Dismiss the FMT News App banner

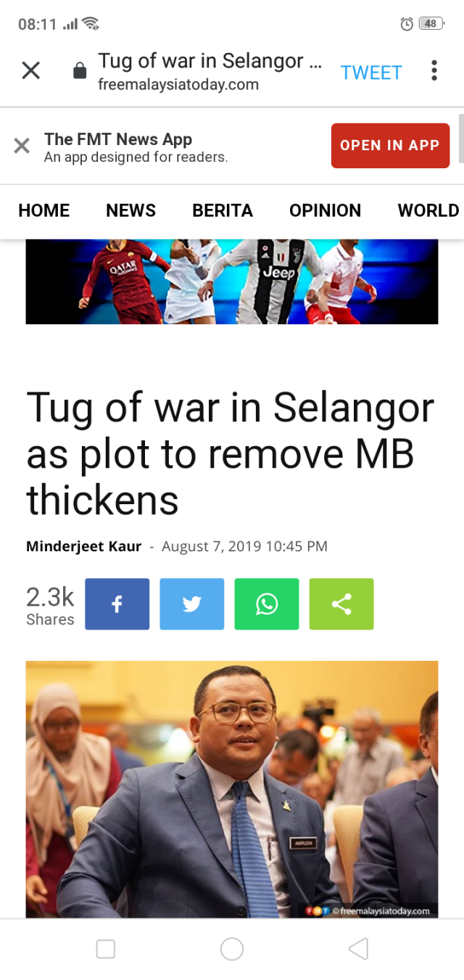coord(22,146)
